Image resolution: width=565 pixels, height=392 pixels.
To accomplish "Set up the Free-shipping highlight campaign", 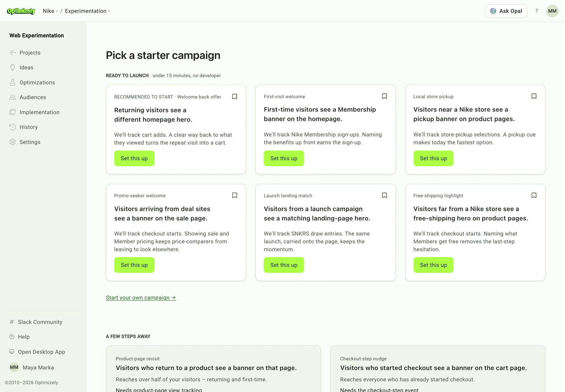I will [433, 265].
